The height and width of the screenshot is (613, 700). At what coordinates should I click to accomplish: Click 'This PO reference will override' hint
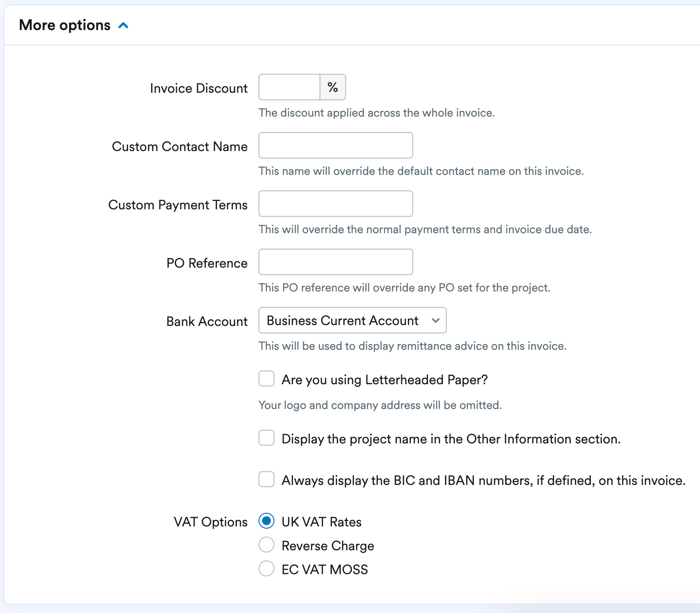click(x=405, y=288)
